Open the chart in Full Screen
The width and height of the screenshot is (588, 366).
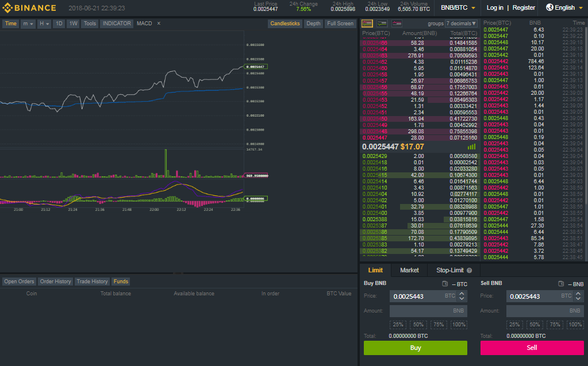point(340,24)
